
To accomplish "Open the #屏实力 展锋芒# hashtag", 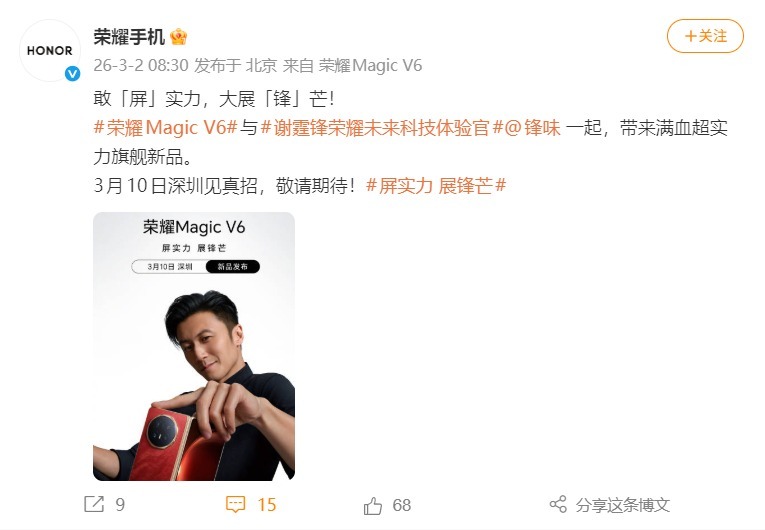I will tap(436, 186).
